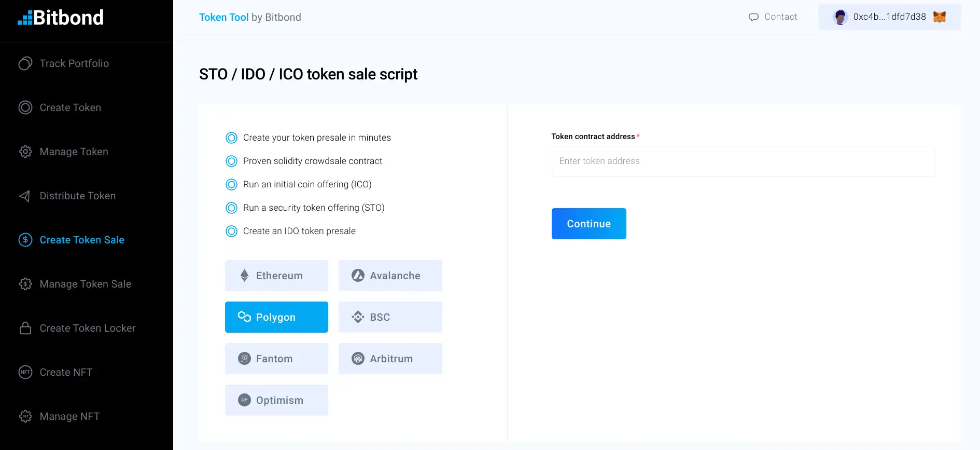980x450 pixels.
Task: Open Manage Token Sale page
Action: pos(86,284)
